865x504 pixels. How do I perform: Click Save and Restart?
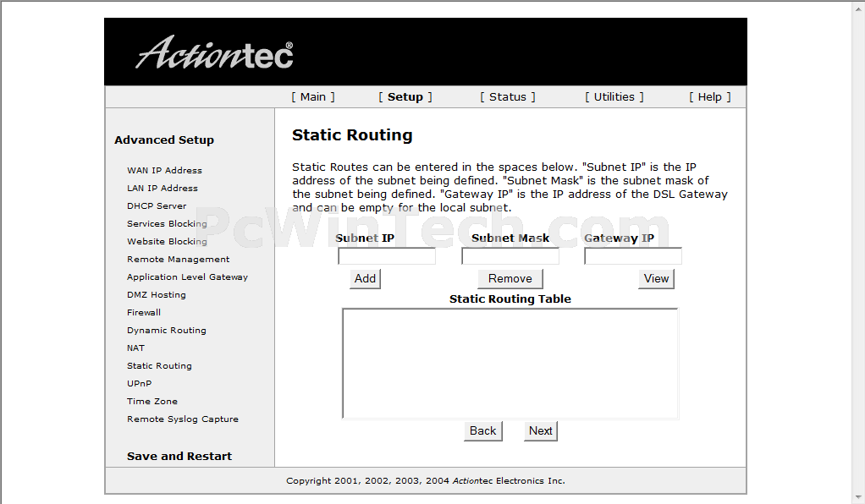pyautogui.click(x=179, y=456)
